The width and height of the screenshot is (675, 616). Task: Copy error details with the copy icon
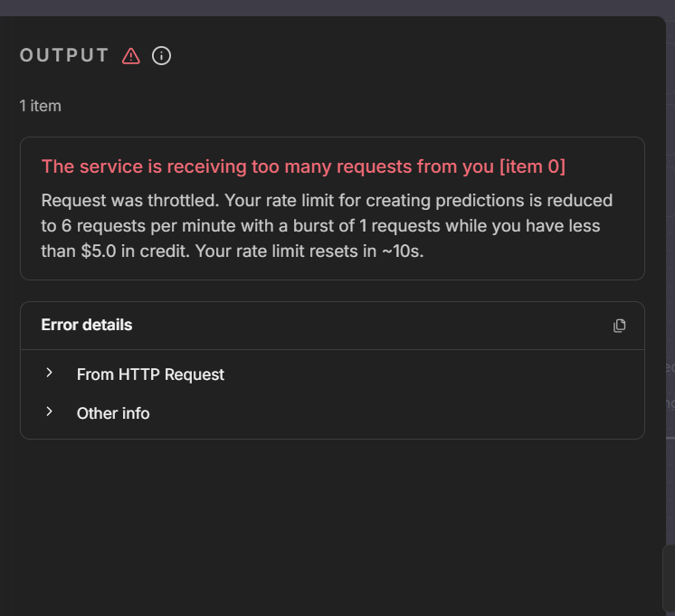coord(619,326)
